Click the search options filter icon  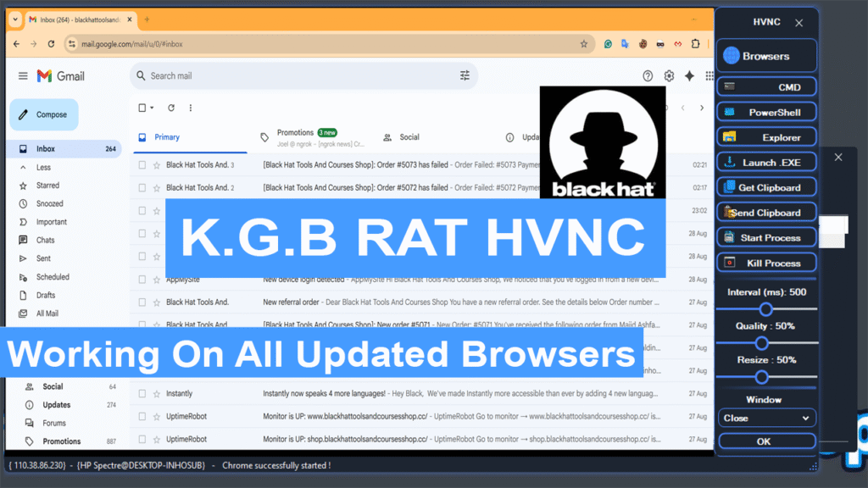tap(465, 75)
